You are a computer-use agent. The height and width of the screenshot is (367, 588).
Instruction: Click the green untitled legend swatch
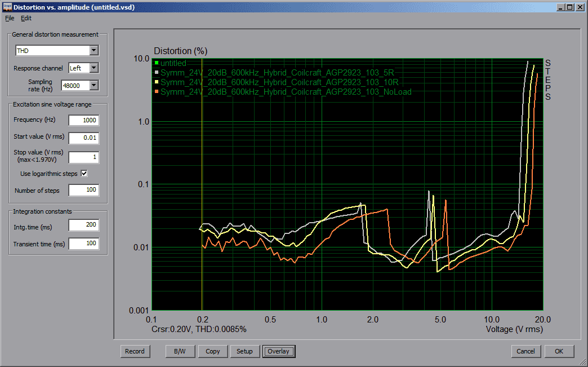(157, 63)
